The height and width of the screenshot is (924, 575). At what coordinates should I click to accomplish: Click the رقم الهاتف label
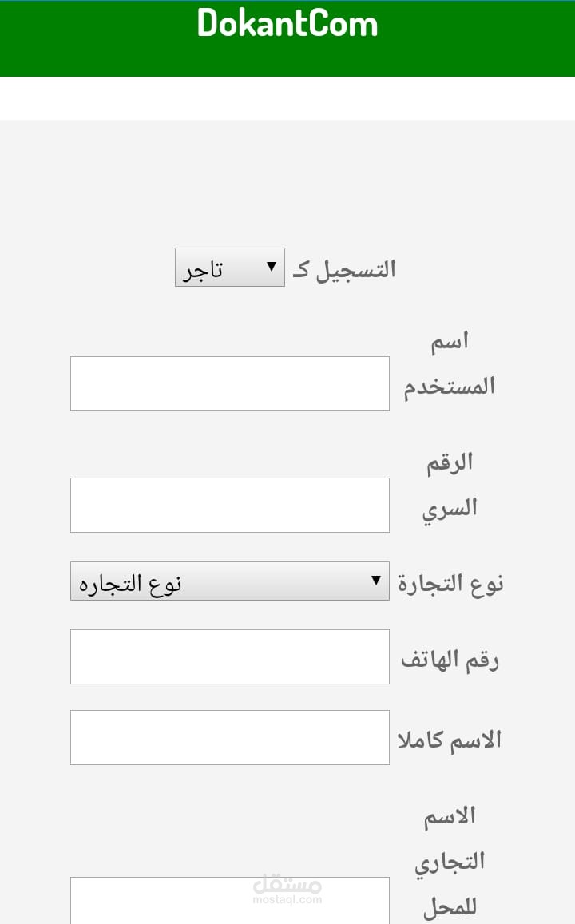point(450,660)
